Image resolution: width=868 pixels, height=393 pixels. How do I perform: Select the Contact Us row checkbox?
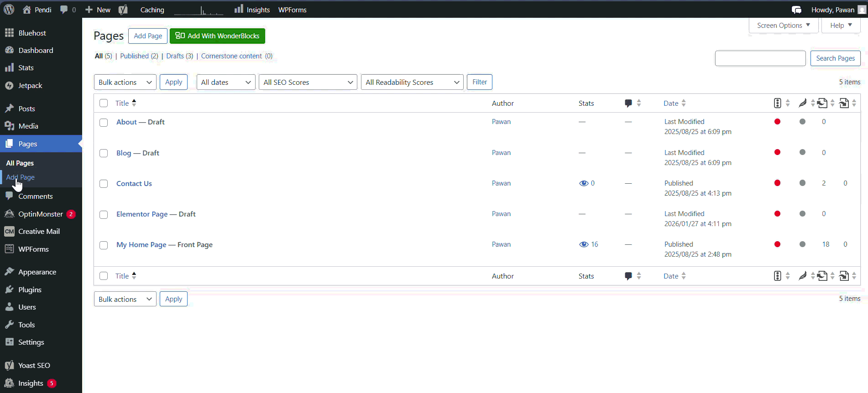click(x=104, y=184)
